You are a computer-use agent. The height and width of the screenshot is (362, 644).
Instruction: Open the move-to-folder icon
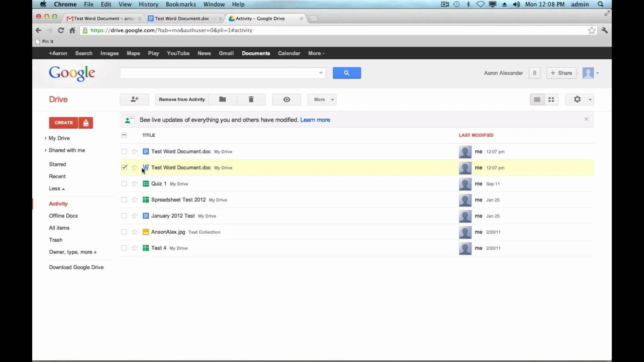223,99
